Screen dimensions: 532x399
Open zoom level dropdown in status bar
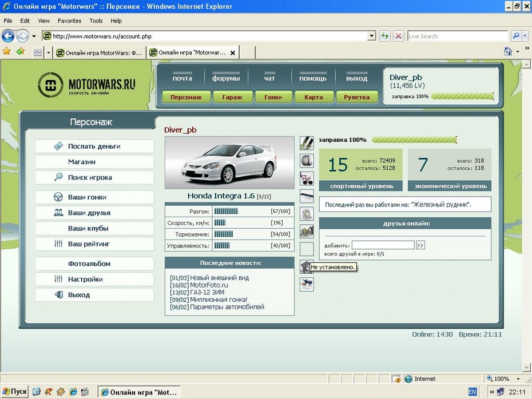(x=518, y=379)
